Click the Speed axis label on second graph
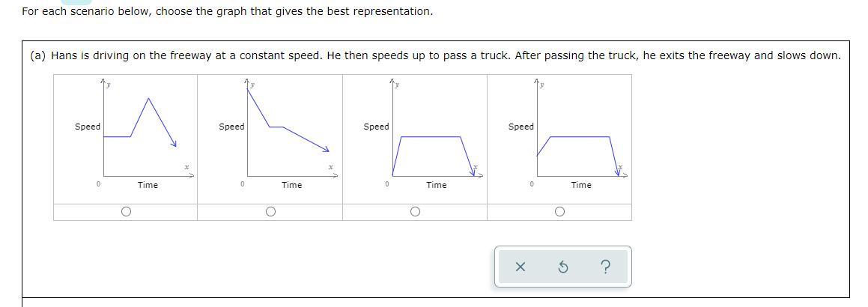The width and height of the screenshot is (868, 307). coord(231,127)
